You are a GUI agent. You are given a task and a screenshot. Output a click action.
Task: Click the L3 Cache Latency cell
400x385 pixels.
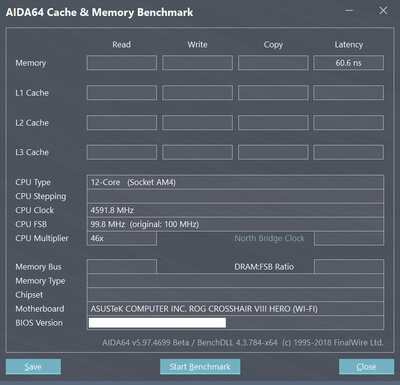[348, 152]
